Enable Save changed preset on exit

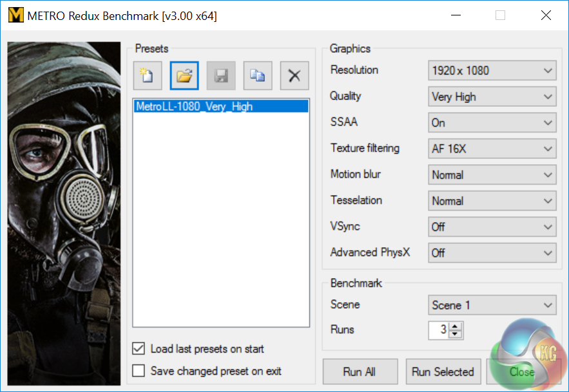click(x=139, y=371)
